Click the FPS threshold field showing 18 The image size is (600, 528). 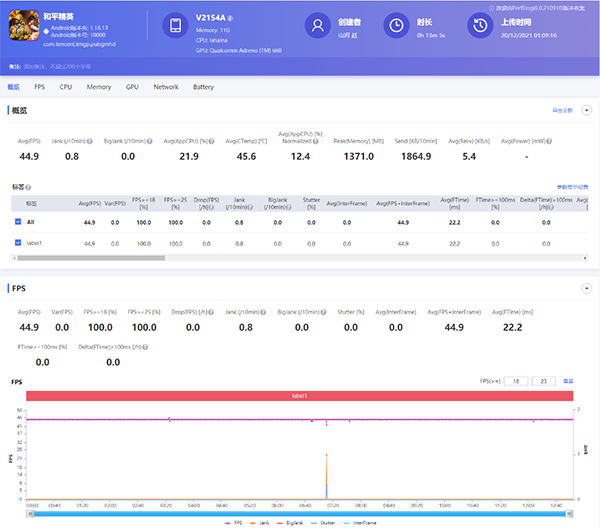(517, 381)
